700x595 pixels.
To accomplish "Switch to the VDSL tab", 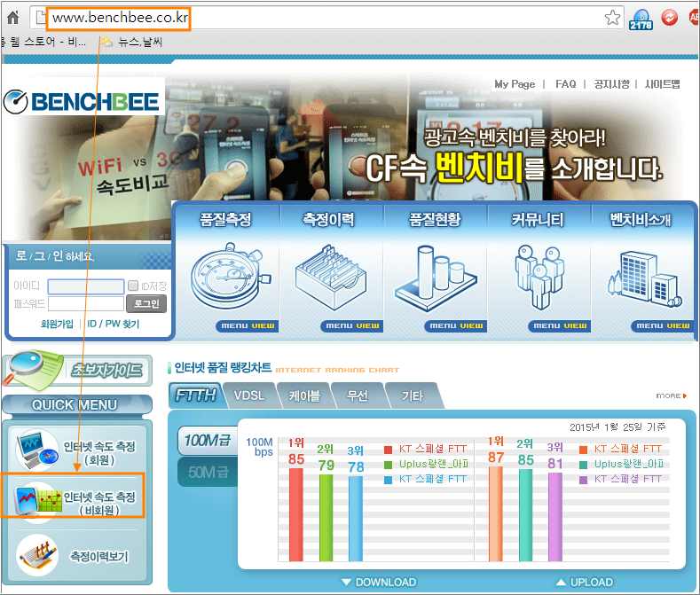I will pyautogui.click(x=249, y=395).
